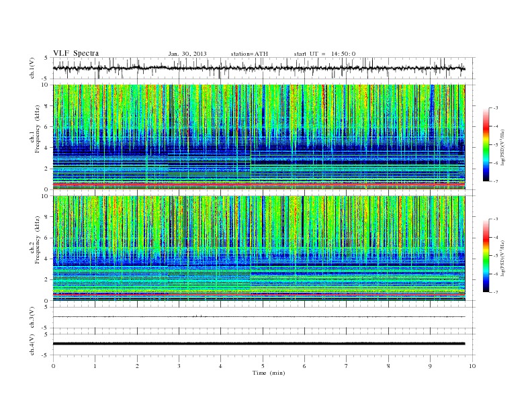532x411 pixels.
Task: Click the "-3" label on ch.1 color bar
Action: pyautogui.click(x=495, y=108)
